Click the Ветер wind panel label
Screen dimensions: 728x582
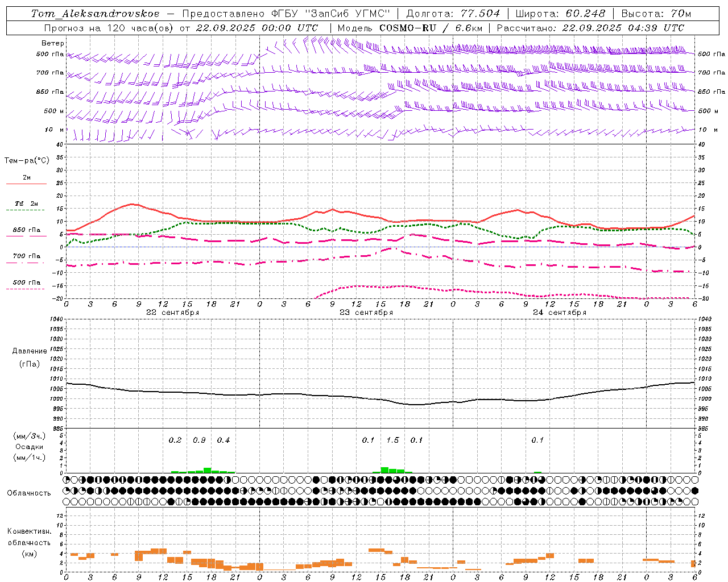pyautogui.click(x=53, y=43)
